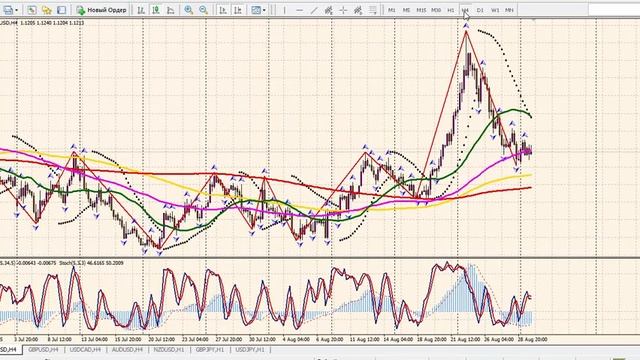Click the New Chart toolbar icon
This screenshot has width=640, height=360.
tap(8, 10)
